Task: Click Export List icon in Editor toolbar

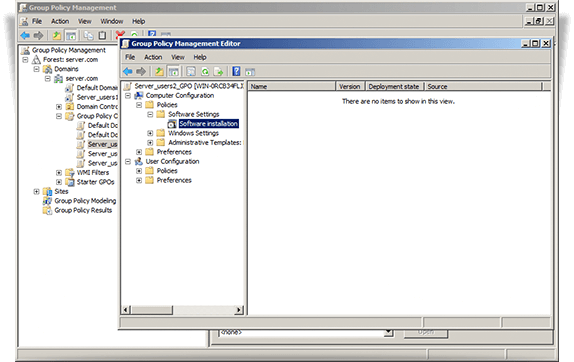Action: tap(218, 71)
